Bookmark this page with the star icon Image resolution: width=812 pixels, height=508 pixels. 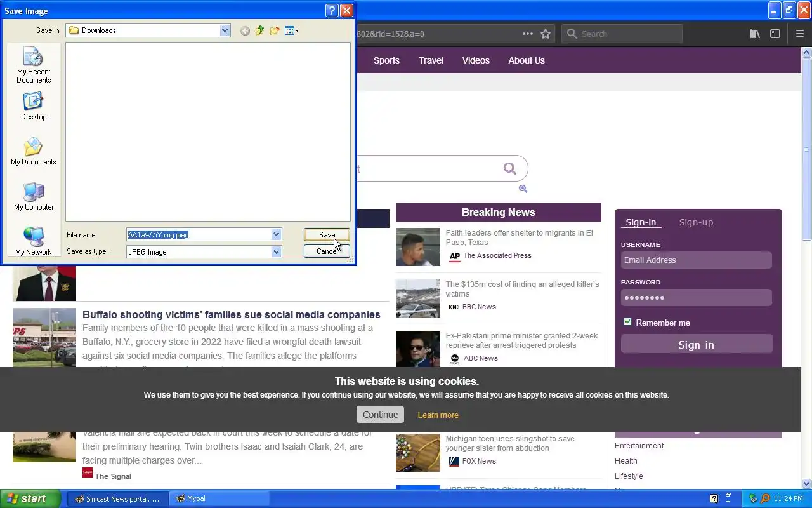point(546,34)
